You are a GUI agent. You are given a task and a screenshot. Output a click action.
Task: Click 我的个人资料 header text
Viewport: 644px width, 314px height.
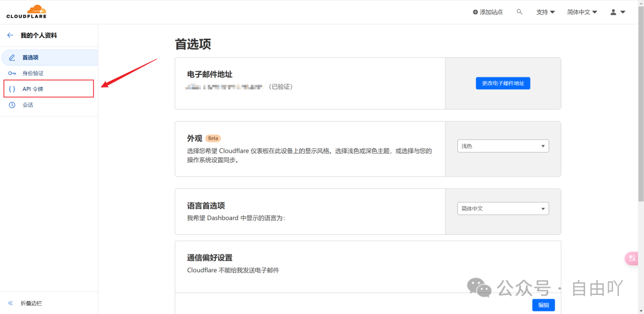pyautogui.click(x=39, y=36)
